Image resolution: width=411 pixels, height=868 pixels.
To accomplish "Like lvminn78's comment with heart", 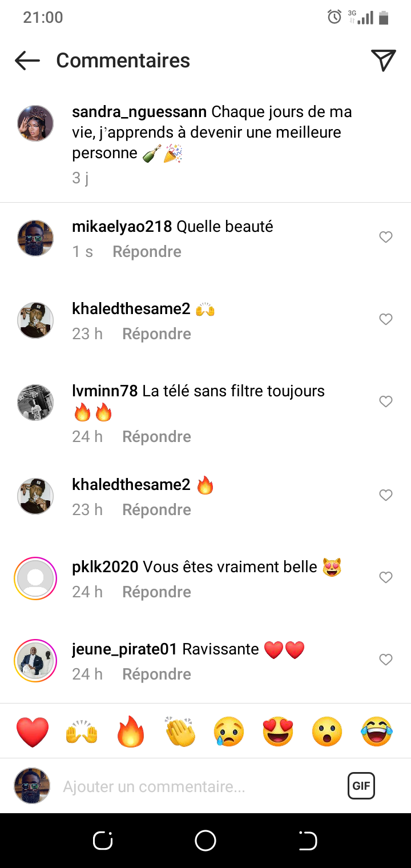I will click(386, 401).
